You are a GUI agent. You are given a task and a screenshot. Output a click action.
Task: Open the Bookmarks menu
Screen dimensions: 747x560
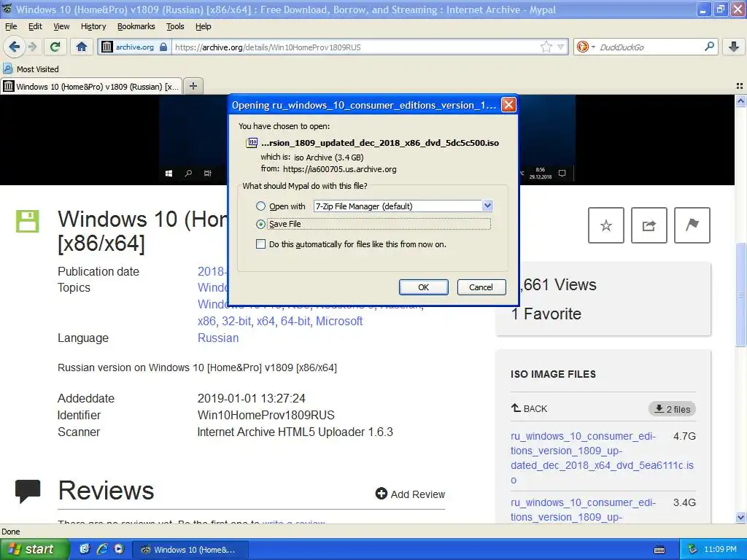136,26
